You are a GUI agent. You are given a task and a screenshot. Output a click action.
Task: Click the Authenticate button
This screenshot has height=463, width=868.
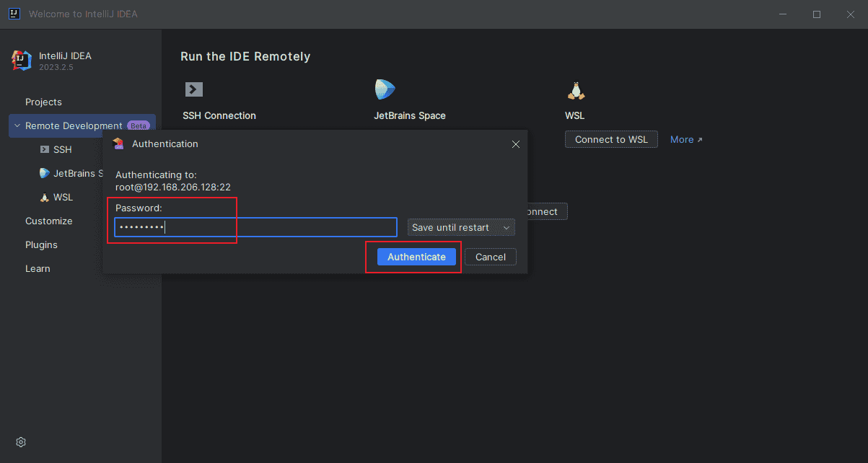click(416, 257)
